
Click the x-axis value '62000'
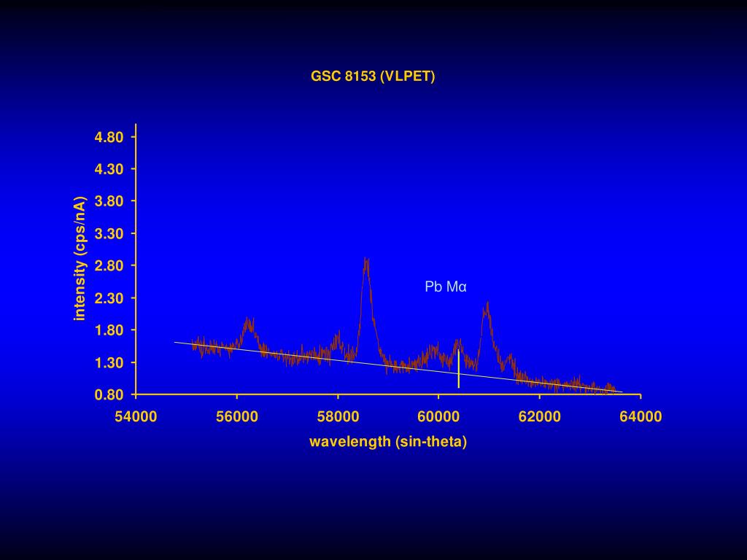point(540,416)
